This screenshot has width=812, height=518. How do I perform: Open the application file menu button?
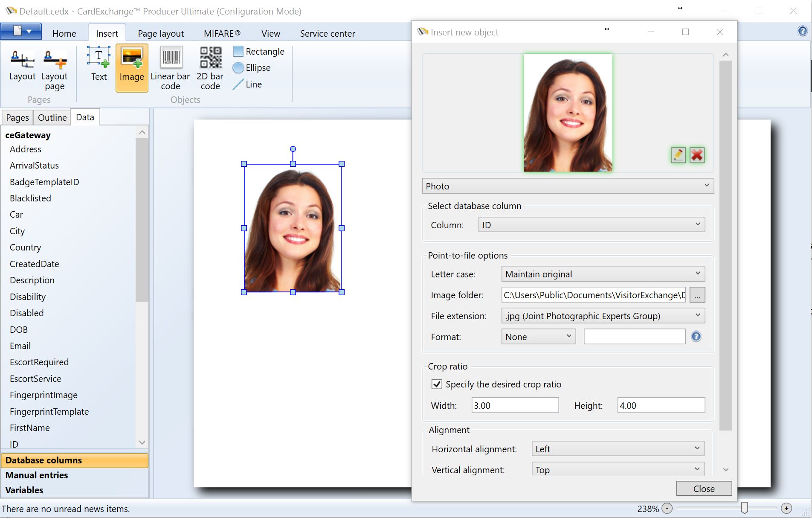pyautogui.click(x=21, y=31)
